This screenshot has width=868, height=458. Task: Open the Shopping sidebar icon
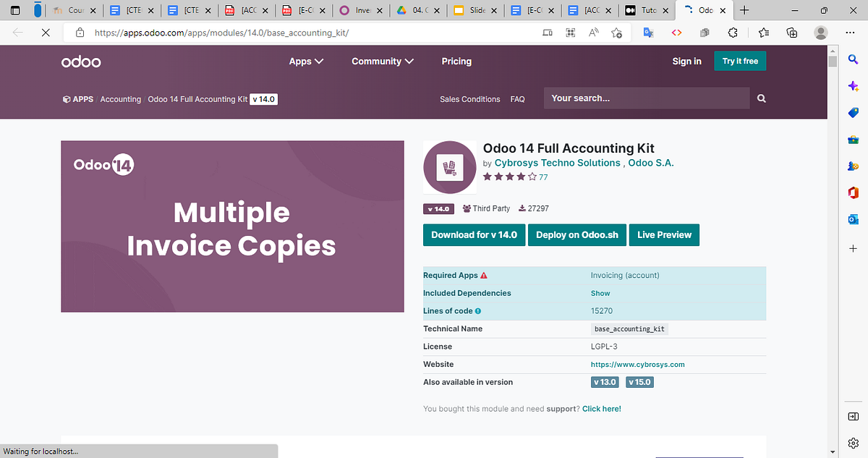(x=853, y=113)
